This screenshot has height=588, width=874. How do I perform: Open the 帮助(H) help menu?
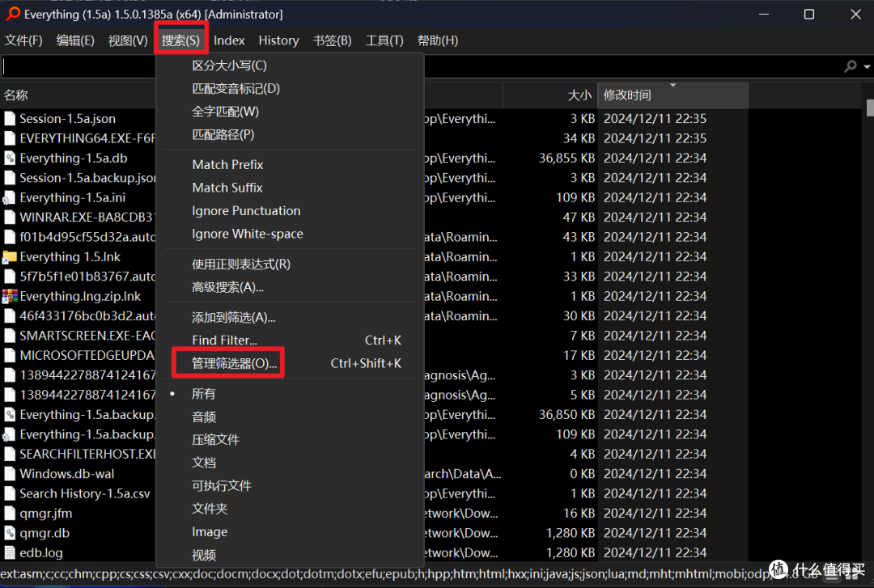(438, 40)
